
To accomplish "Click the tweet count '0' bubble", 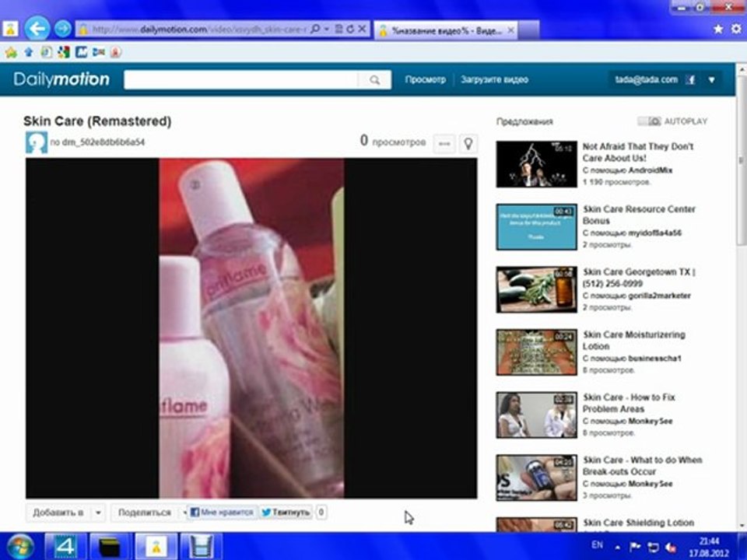I will 321,513.
